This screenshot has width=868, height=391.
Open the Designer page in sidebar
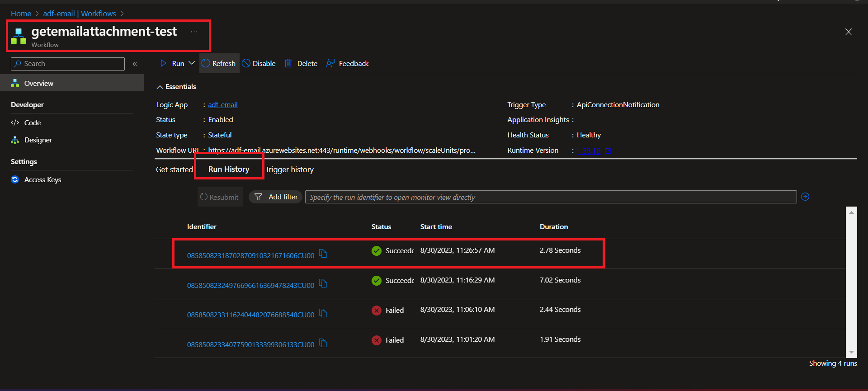(x=38, y=140)
